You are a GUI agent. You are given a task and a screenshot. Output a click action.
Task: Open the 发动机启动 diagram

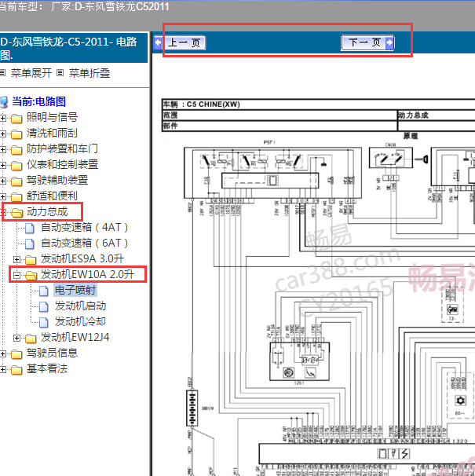tap(80, 306)
